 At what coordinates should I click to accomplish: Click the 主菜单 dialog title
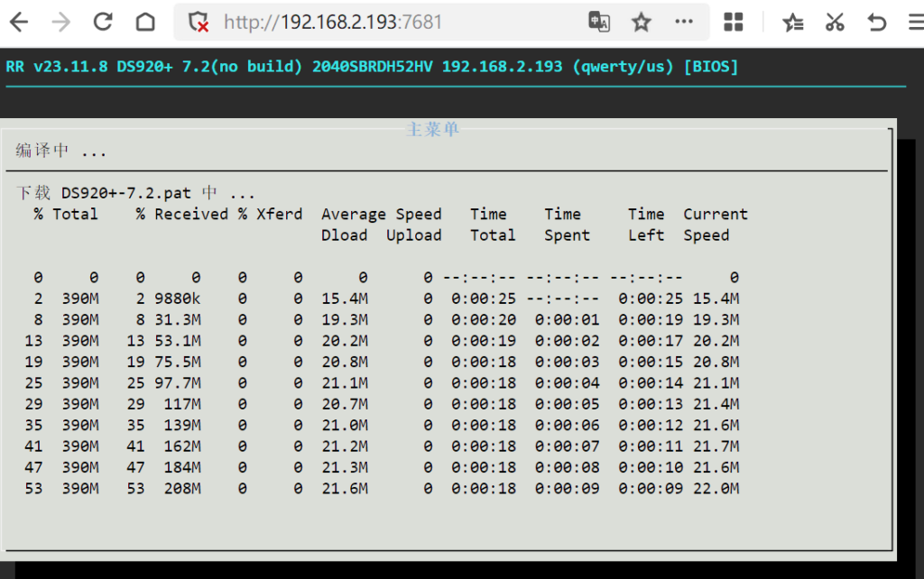pos(433,130)
